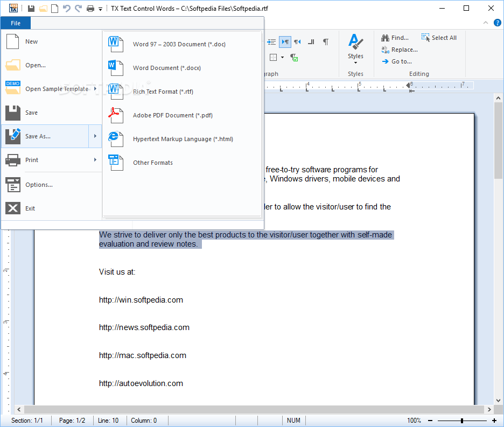Toggle the show paragraph marks pilcrow

(x=326, y=42)
